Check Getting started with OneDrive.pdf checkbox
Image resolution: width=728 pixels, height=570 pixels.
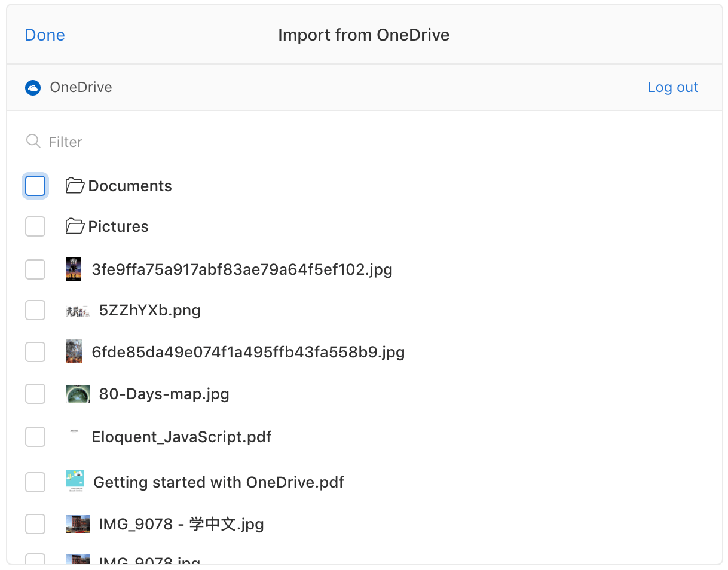(35, 482)
